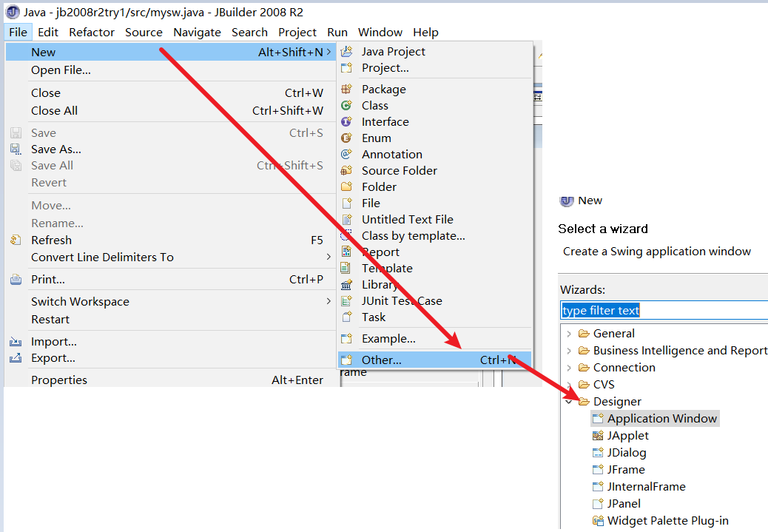
Task: Click the Export icon in File menu
Action: click(x=16, y=358)
